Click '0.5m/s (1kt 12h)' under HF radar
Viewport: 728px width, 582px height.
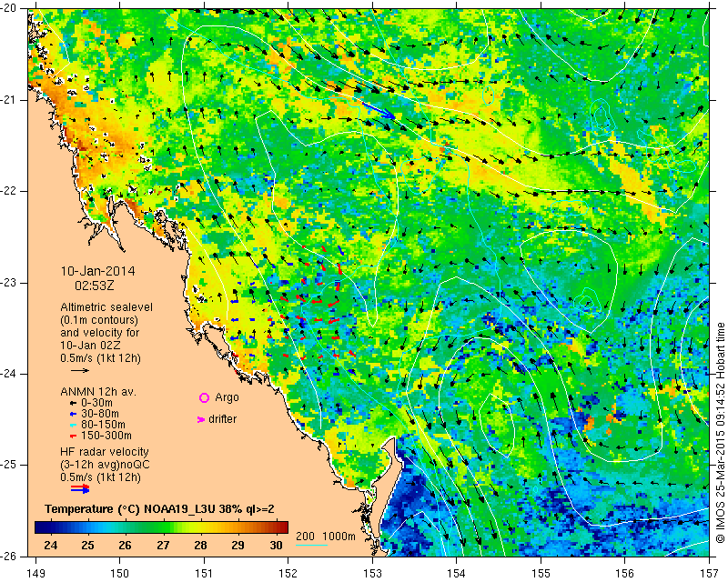click(101, 477)
